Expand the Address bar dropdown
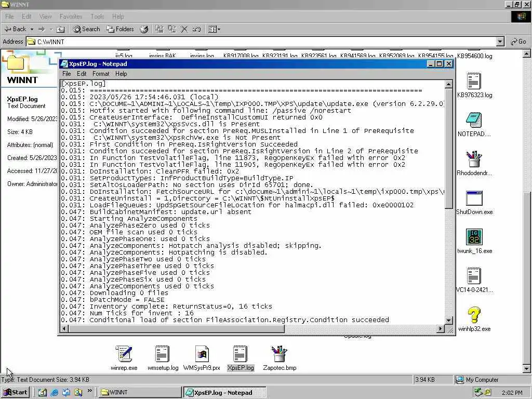This screenshot has height=399, width=532. pos(500,42)
